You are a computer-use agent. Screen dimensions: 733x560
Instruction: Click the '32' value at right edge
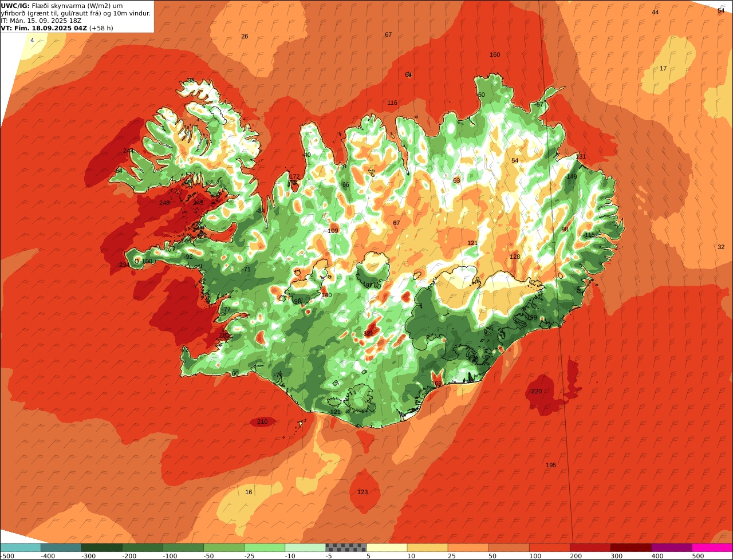point(721,247)
